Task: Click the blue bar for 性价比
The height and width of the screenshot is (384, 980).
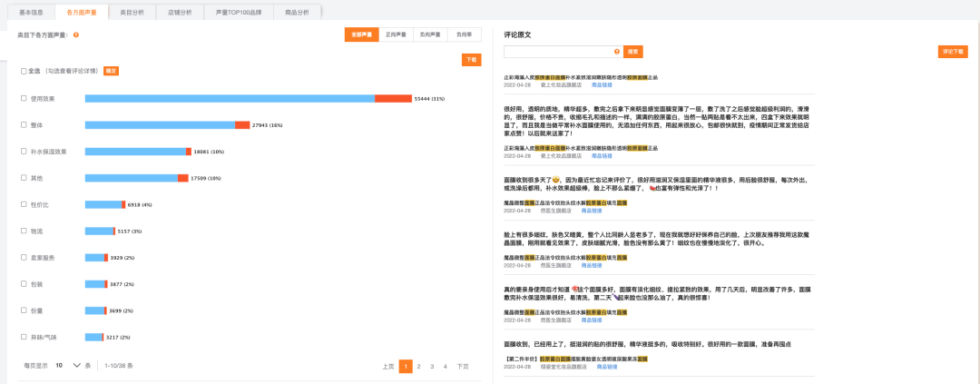Action: point(103,204)
